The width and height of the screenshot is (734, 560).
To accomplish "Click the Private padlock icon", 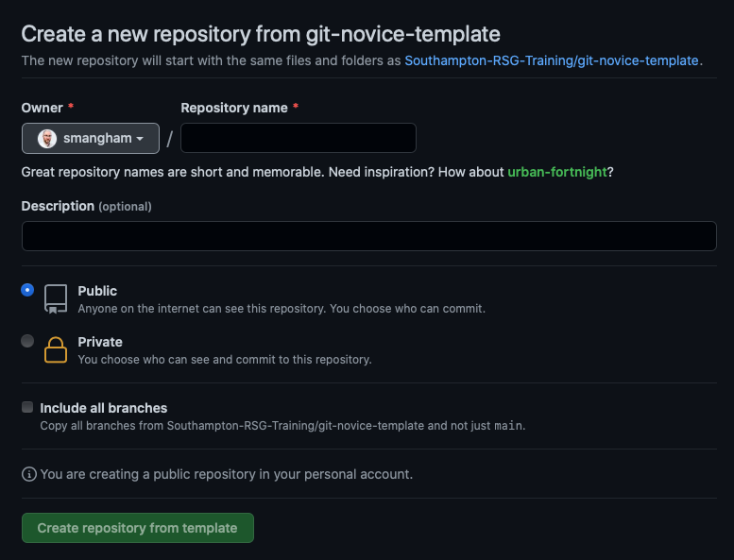I will (x=56, y=349).
